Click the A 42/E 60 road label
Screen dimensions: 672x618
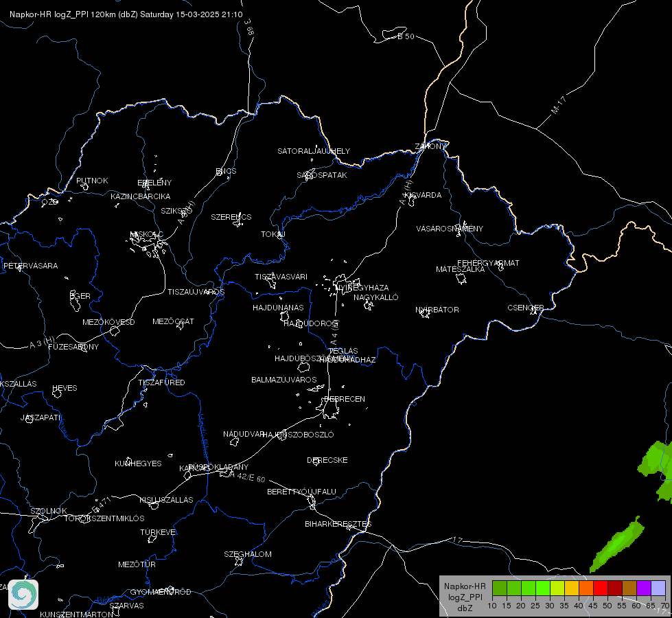point(247,477)
